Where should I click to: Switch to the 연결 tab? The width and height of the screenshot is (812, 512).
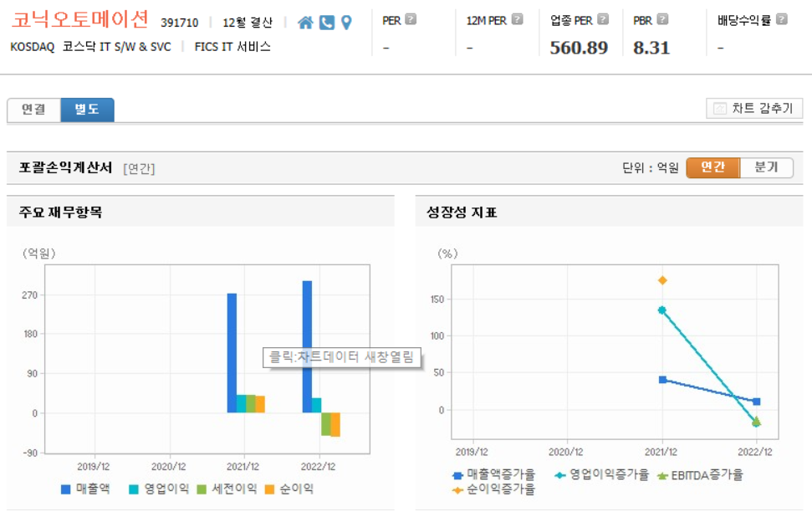[x=34, y=110]
